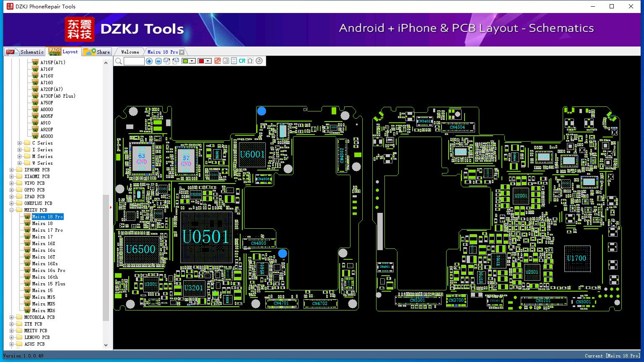
Task: Zoom in with the blue plus icon
Action: [x=149, y=61]
